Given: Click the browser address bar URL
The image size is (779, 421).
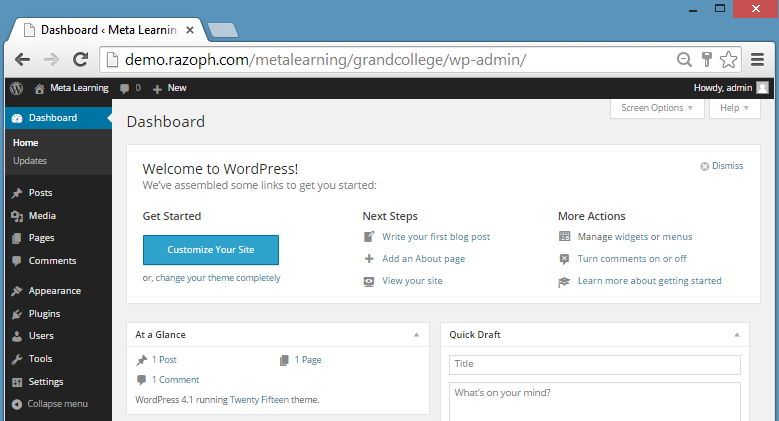Looking at the screenshot, I should click(x=325, y=60).
